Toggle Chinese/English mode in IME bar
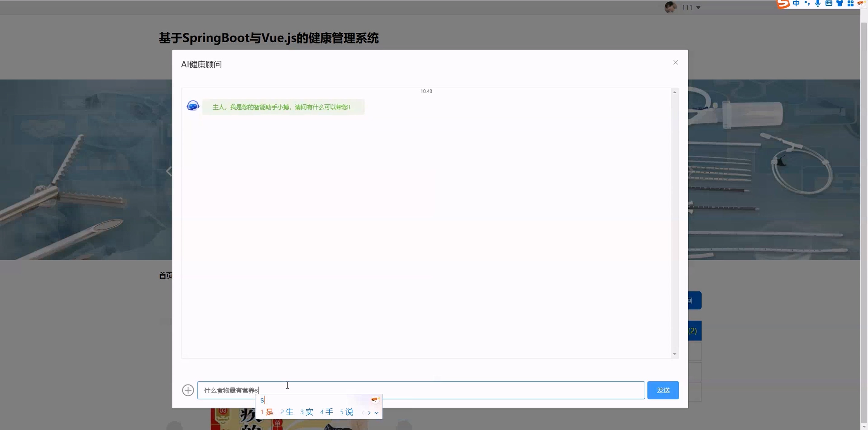The width and height of the screenshot is (868, 430). click(796, 3)
